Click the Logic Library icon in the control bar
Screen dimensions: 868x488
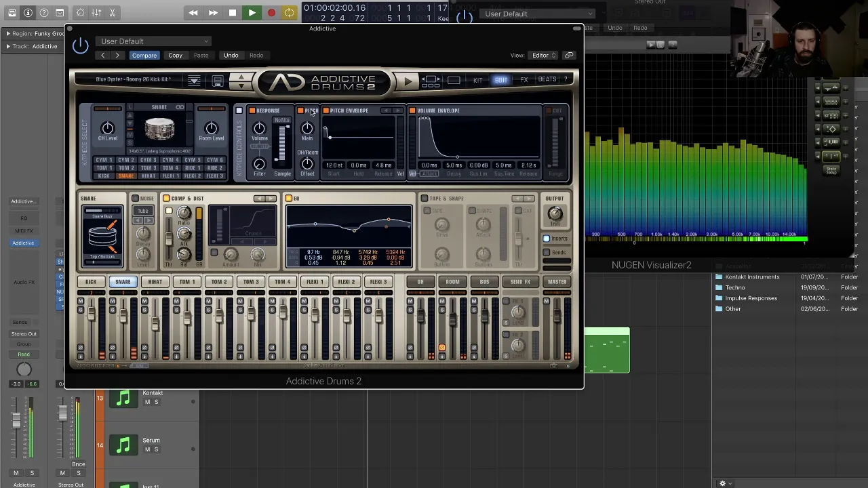12,13
